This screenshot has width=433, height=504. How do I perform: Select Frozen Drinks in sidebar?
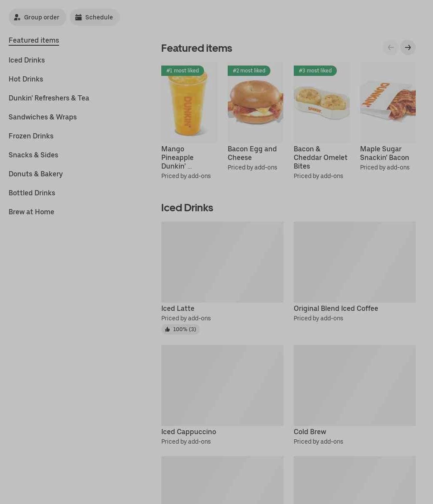pos(31,136)
